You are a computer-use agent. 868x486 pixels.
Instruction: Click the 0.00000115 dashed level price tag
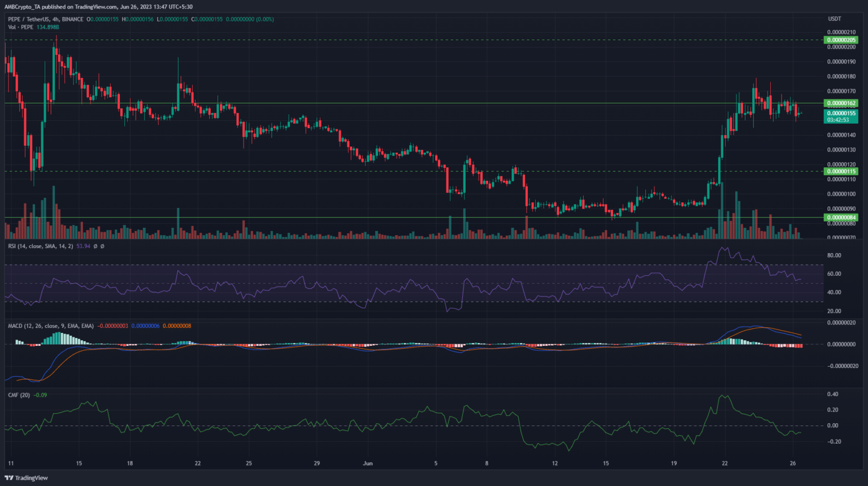click(841, 171)
